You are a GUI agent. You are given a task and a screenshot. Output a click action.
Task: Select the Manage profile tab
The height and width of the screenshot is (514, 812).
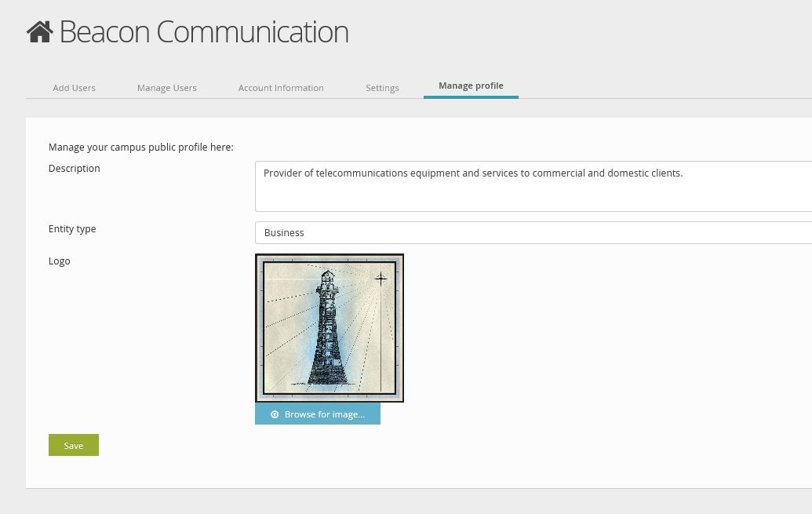471,86
